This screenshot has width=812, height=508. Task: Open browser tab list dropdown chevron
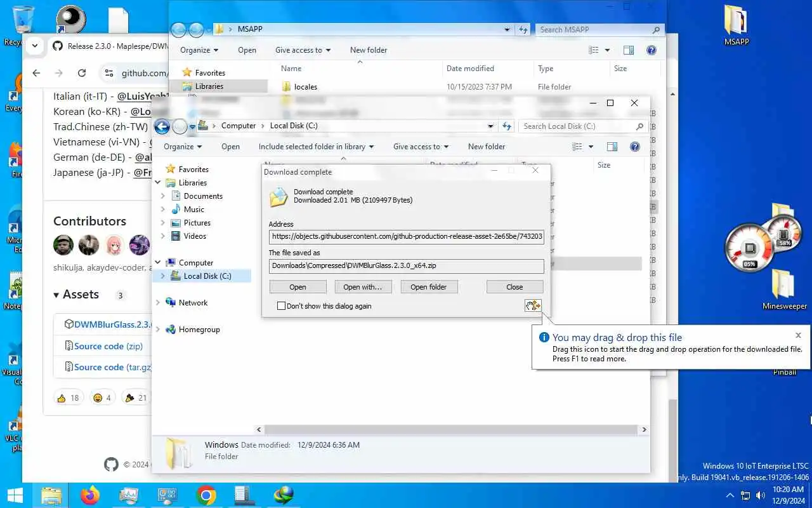coord(35,46)
